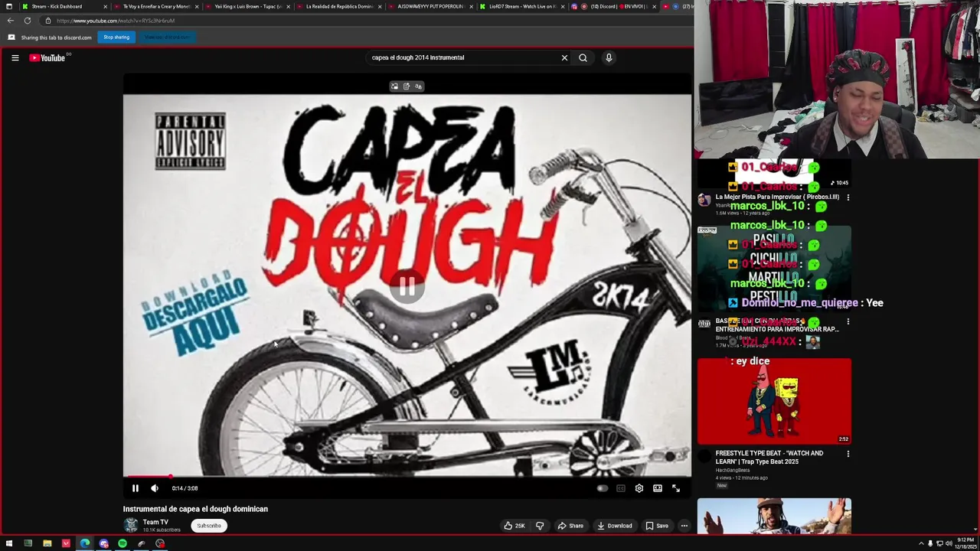Clear the search text with X

tap(565, 57)
